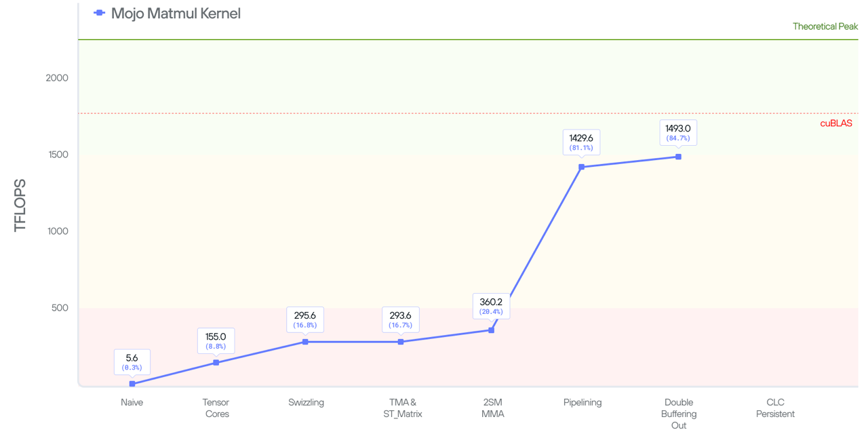
Task: Click the 1493.0 value label box
Action: click(678, 132)
